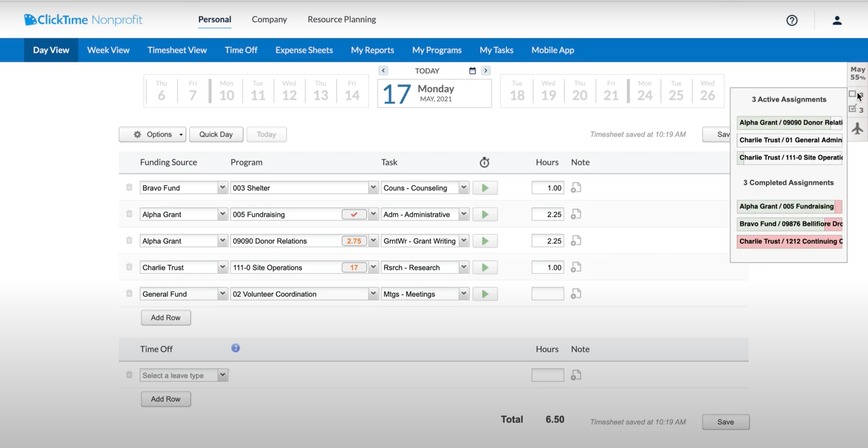This screenshot has width=868, height=448.
Task: Add a note to Donor Relations row
Action: [x=576, y=241]
